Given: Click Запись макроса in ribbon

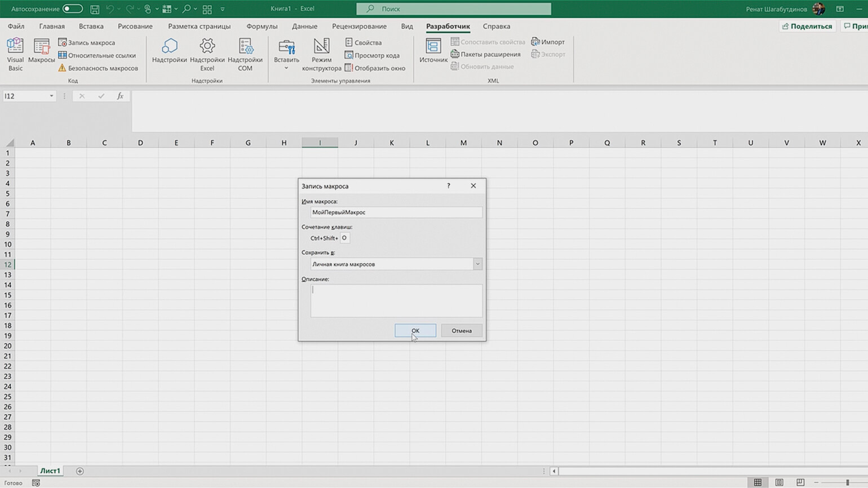Looking at the screenshot, I should pos(86,43).
